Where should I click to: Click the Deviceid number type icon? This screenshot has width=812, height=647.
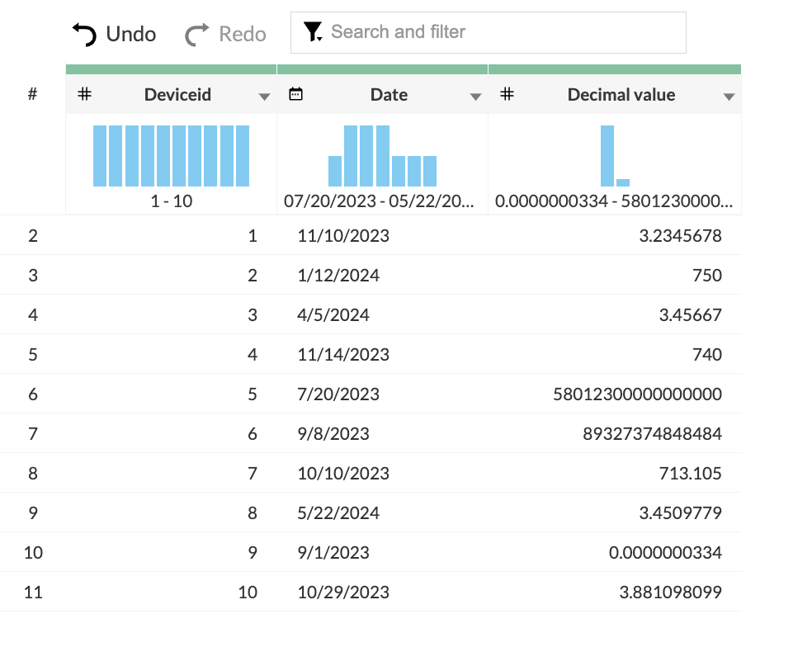(x=84, y=95)
